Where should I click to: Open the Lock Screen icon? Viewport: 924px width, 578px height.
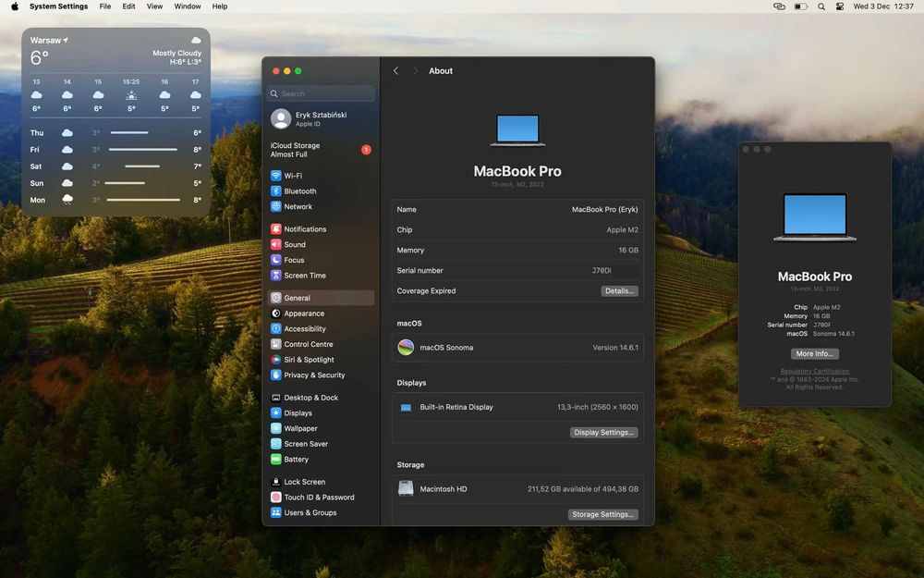[275, 482]
